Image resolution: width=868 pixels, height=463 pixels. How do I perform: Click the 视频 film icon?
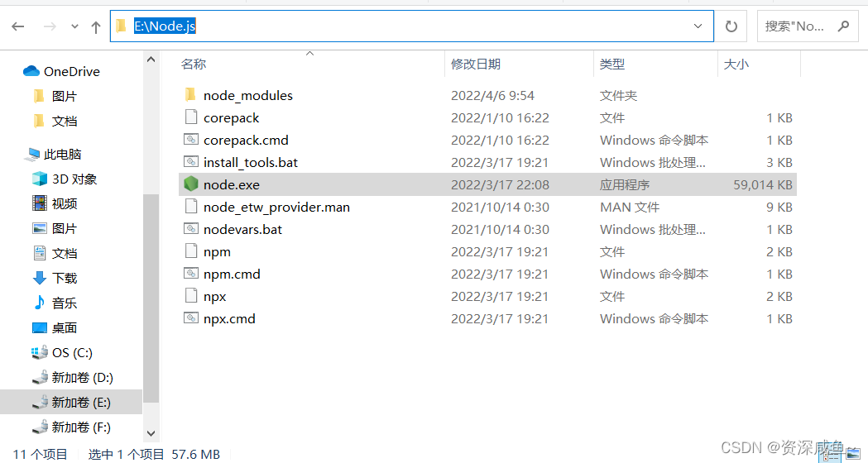click(40, 203)
